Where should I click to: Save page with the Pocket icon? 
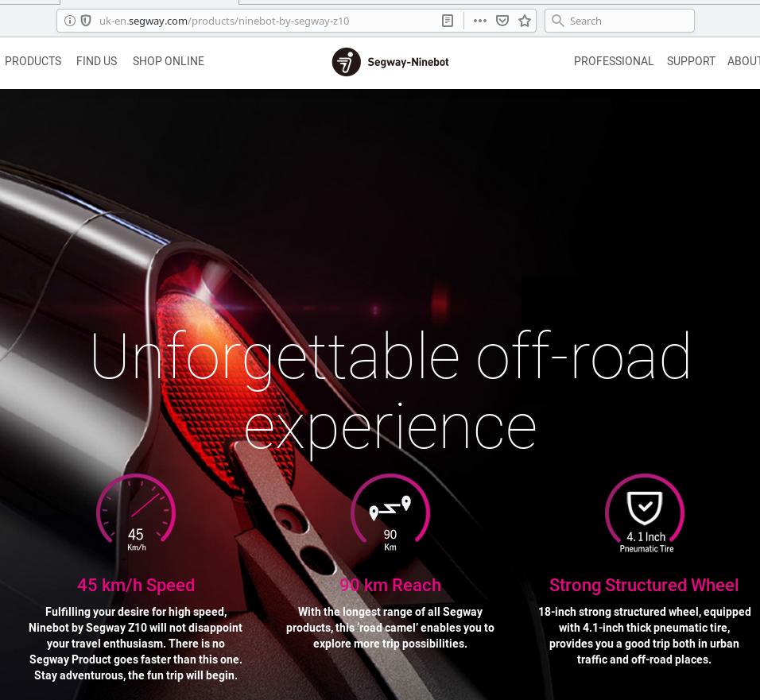coord(502,21)
